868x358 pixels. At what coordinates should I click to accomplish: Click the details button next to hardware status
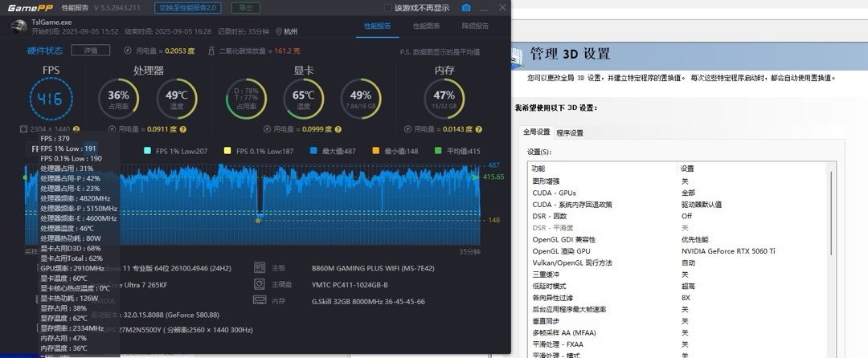coord(90,50)
